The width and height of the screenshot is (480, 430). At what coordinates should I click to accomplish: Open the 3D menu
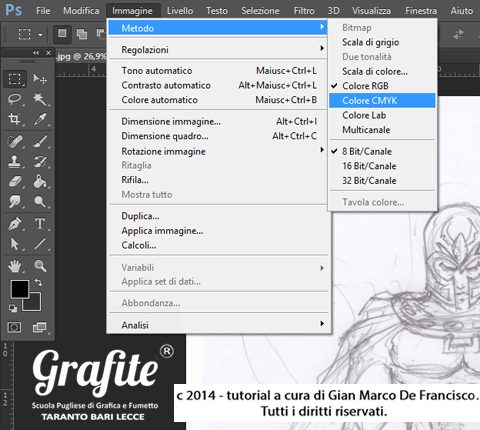(x=333, y=11)
